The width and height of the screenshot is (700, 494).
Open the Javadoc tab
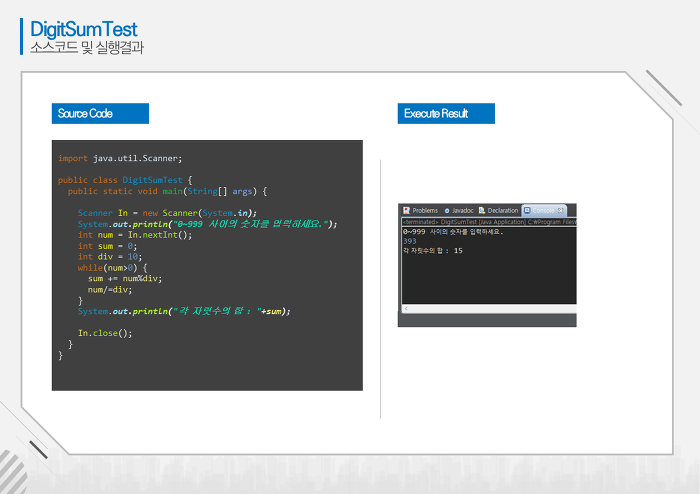458,210
